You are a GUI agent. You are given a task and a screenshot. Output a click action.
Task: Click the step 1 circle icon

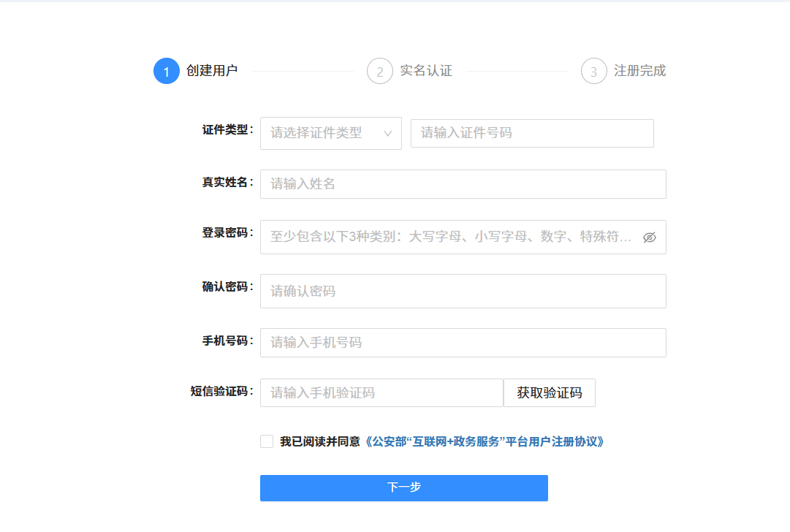(166, 71)
